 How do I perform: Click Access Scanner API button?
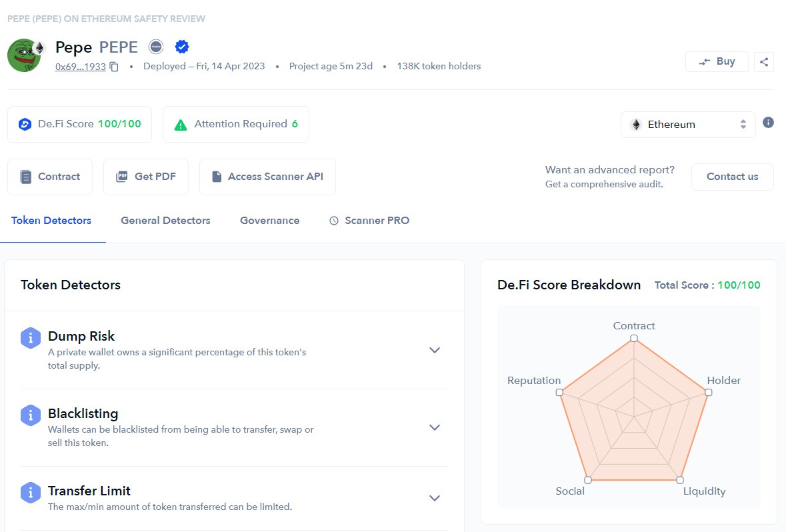pyautogui.click(x=268, y=177)
